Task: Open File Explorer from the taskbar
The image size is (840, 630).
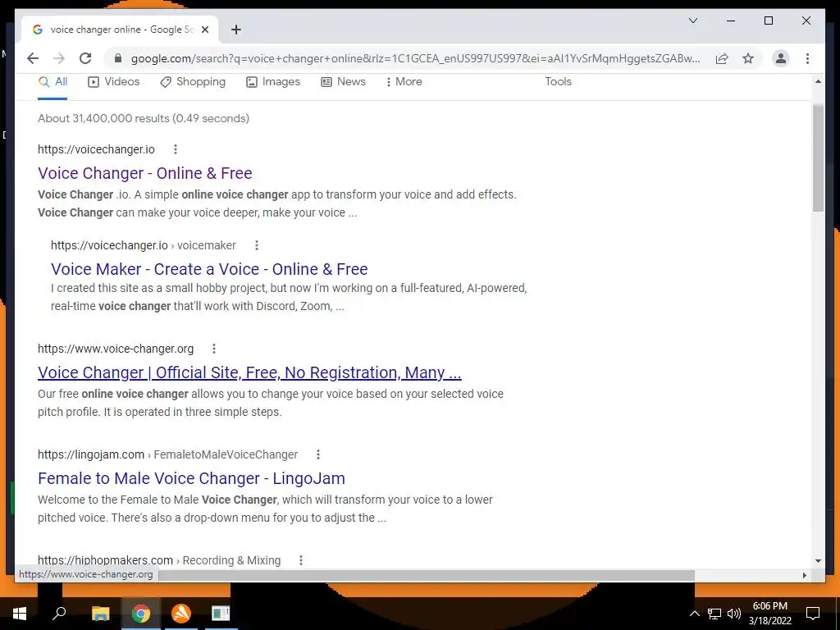Action: click(x=100, y=614)
